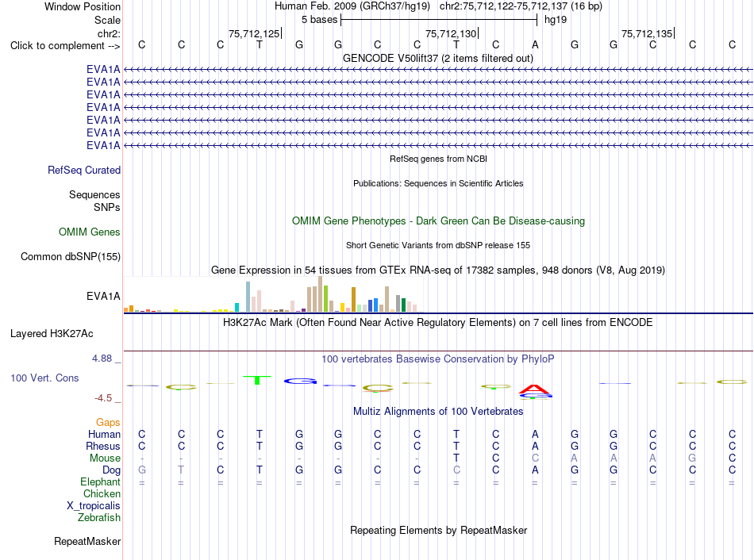Viewport: 754px width, 560px height.
Task: Click the '5 bases' scale bar label
Action: point(319,20)
